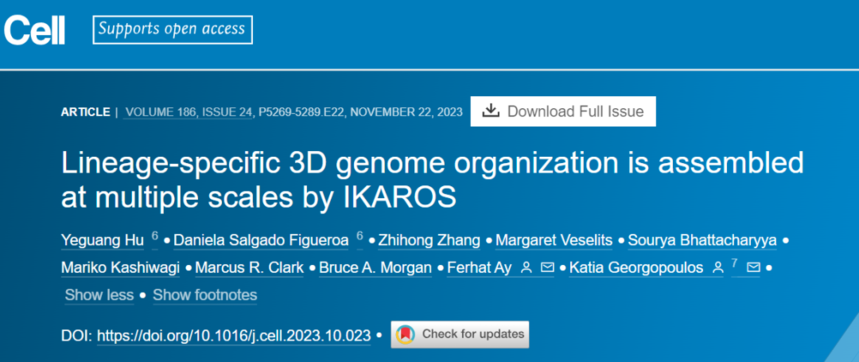This screenshot has width=859, height=362.
Task: Click the Download Full Issue button
Action: [563, 111]
